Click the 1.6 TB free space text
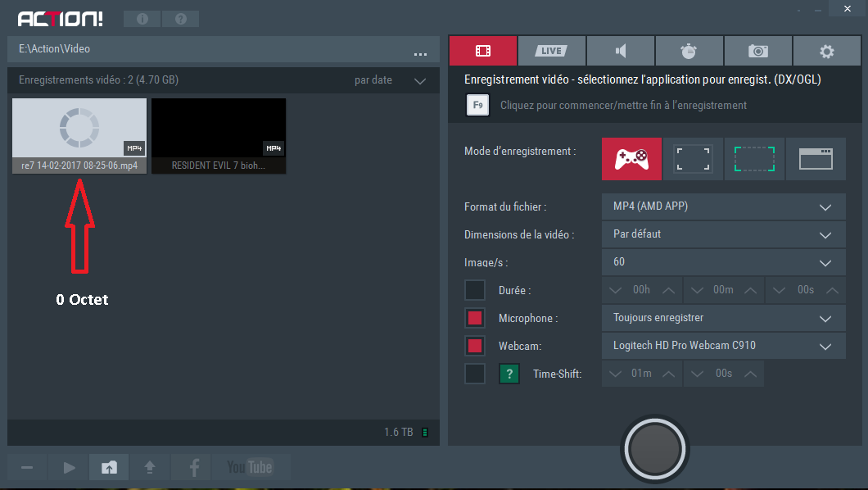Image resolution: width=868 pixels, height=490 pixels. (x=399, y=432)
